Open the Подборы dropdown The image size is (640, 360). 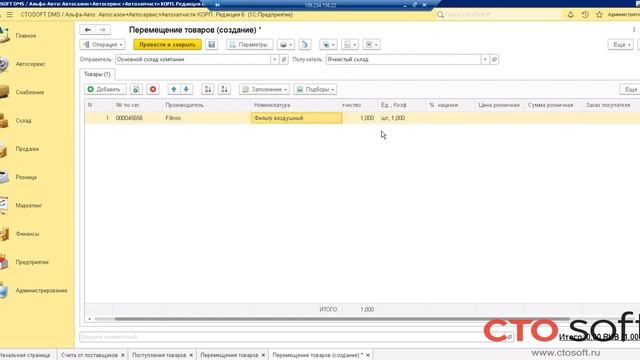click(315, 89)
